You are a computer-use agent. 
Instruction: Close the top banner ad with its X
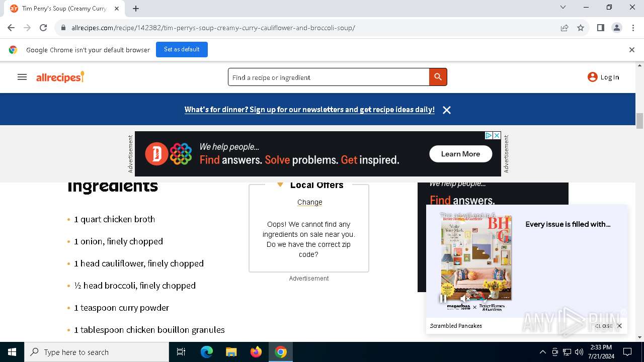click(497, 136)
